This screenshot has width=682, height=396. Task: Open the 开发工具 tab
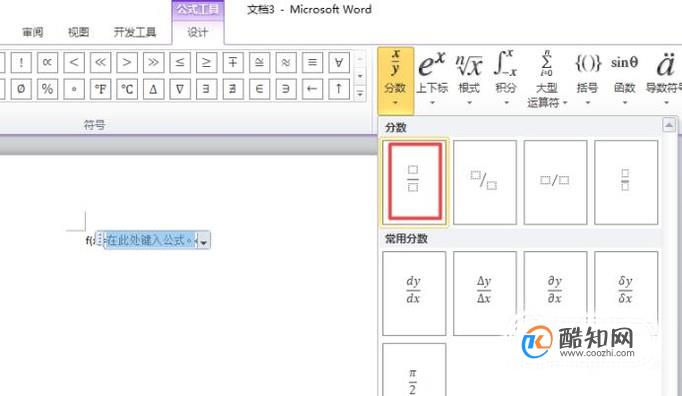[135, 32]
